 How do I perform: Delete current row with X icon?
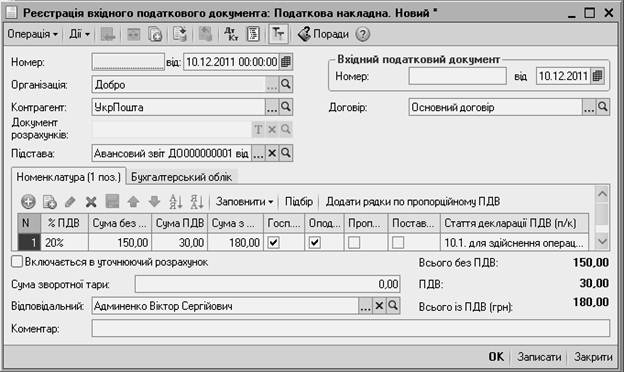91,202
